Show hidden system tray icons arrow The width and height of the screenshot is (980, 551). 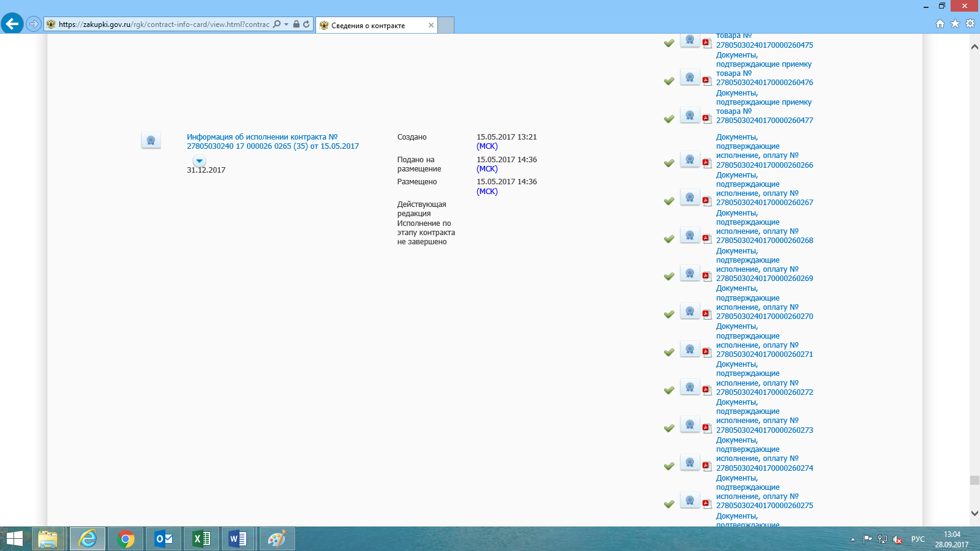pyautogui.click(x=853, y=539)
